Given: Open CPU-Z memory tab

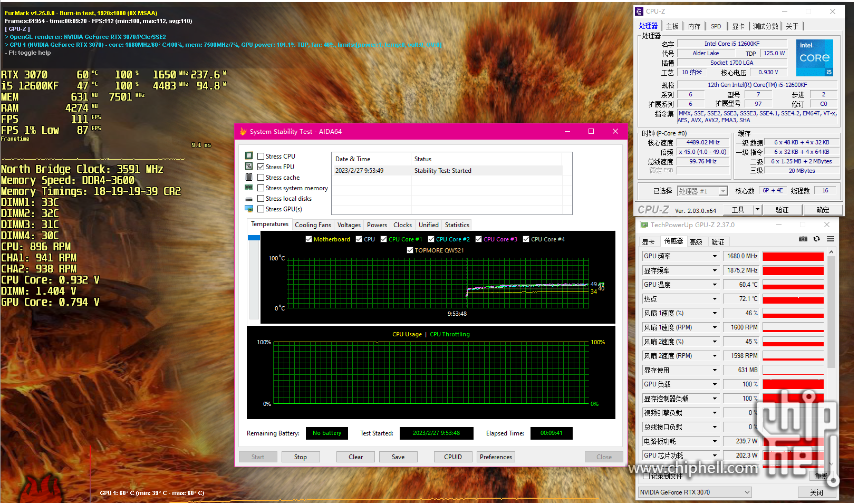Looking at the screenshot, I should click(694, 26).
